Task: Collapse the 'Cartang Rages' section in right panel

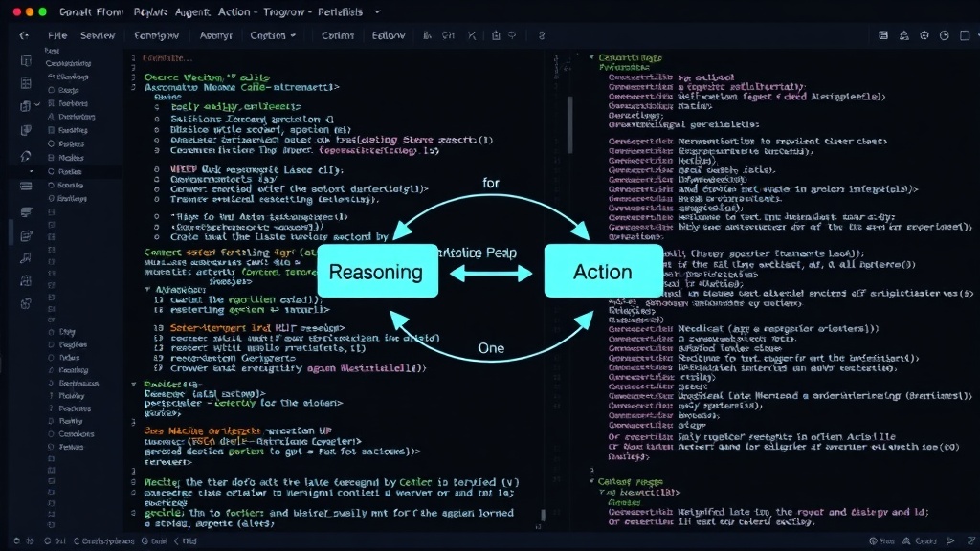Action: point(591,482)
